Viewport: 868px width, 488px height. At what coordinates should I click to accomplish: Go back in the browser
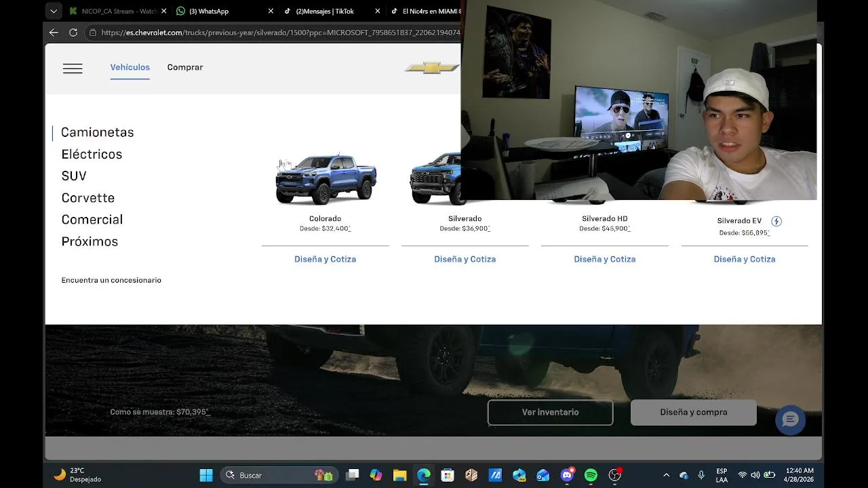(x=54, y=32)
